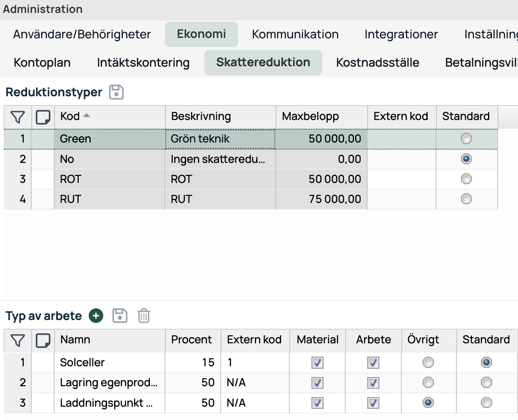The height and width of the screenshot is (420, 518).
Task: Set Green as standard reduction type
Action: click(466, 139)
